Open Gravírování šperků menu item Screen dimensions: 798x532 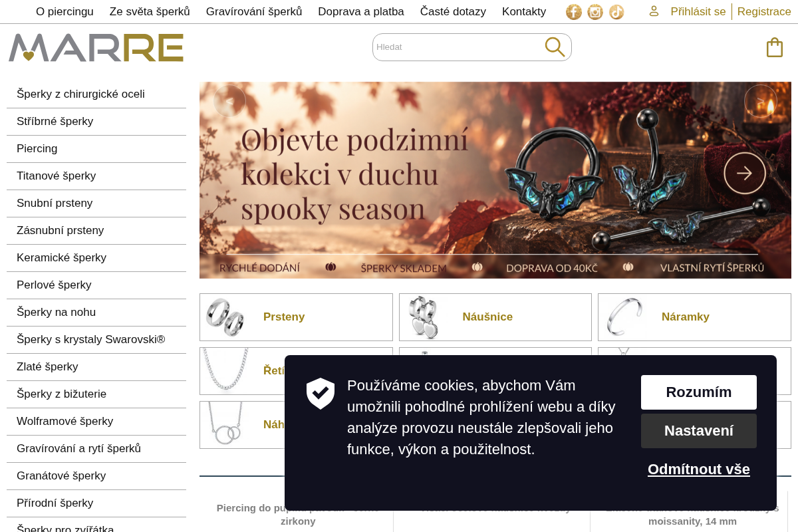tap(254, 11)
